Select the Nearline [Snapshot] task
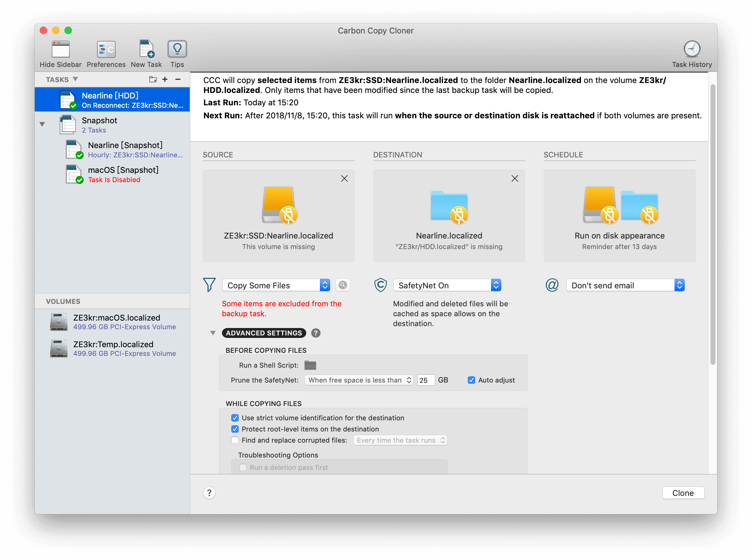 (112, 150)
